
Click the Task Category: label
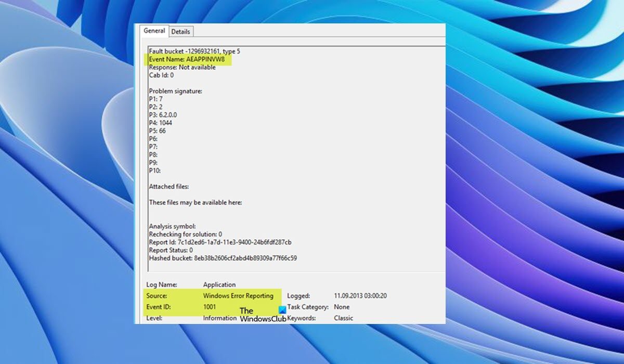click(x=308, y=307)
